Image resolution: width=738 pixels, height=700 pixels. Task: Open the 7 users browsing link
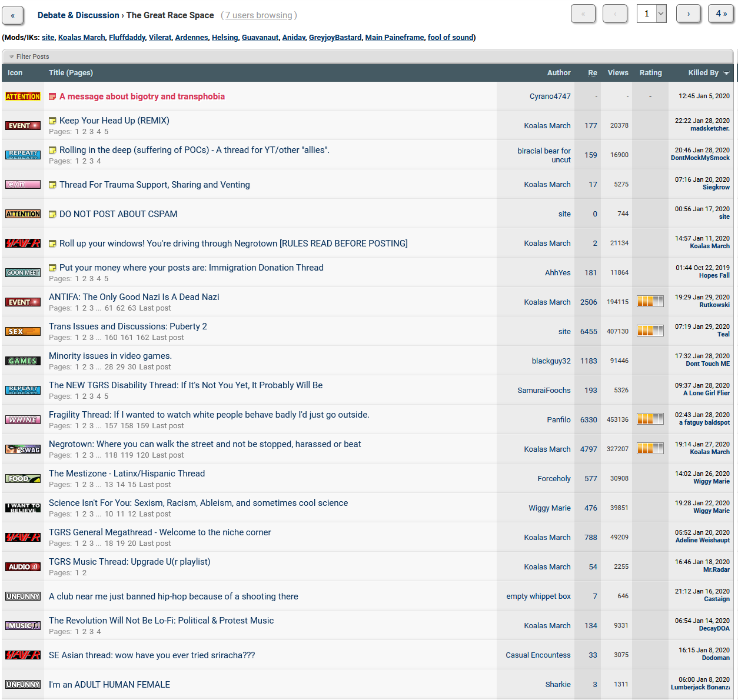pos(258,15)
